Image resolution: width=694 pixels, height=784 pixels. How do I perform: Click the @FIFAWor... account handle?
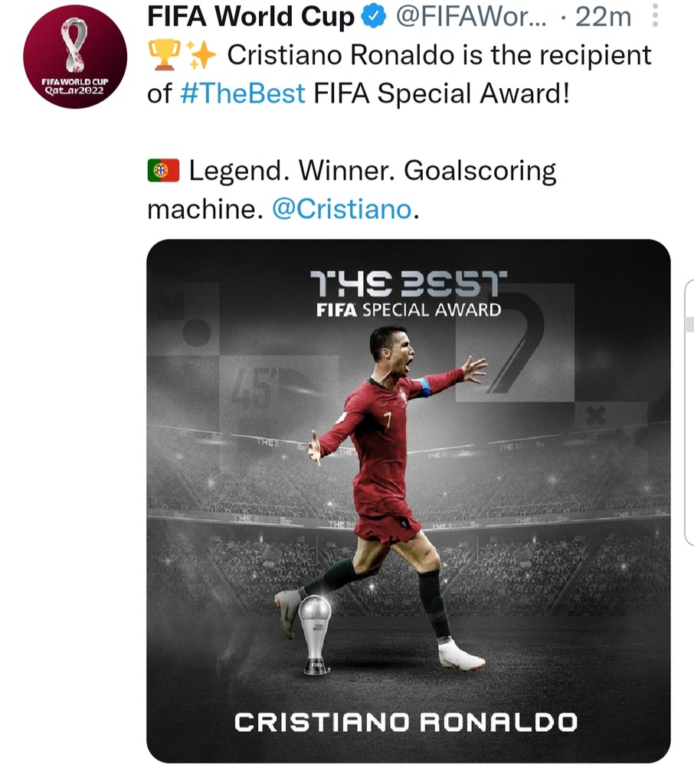click(471, 17)
